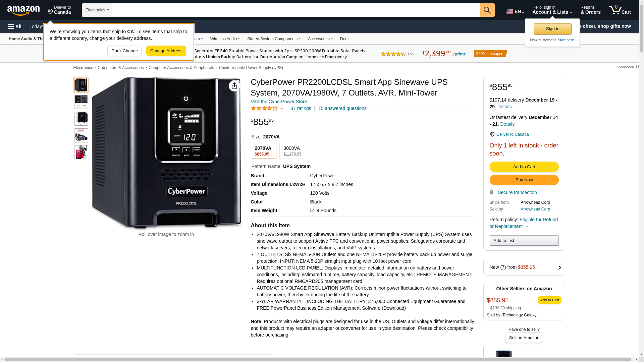Open the Stereo System Components menu
The image size is (644, 362).
tap(274, 39)
